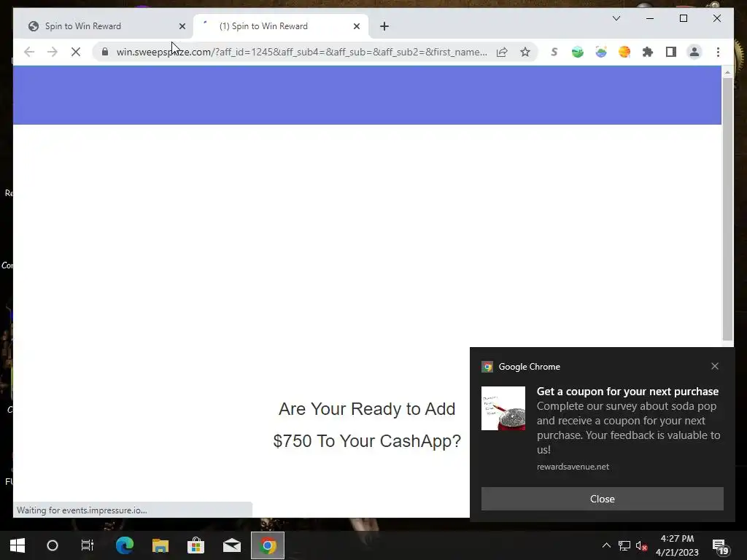Open File Explorer from the taskbar

coord(160,545)
